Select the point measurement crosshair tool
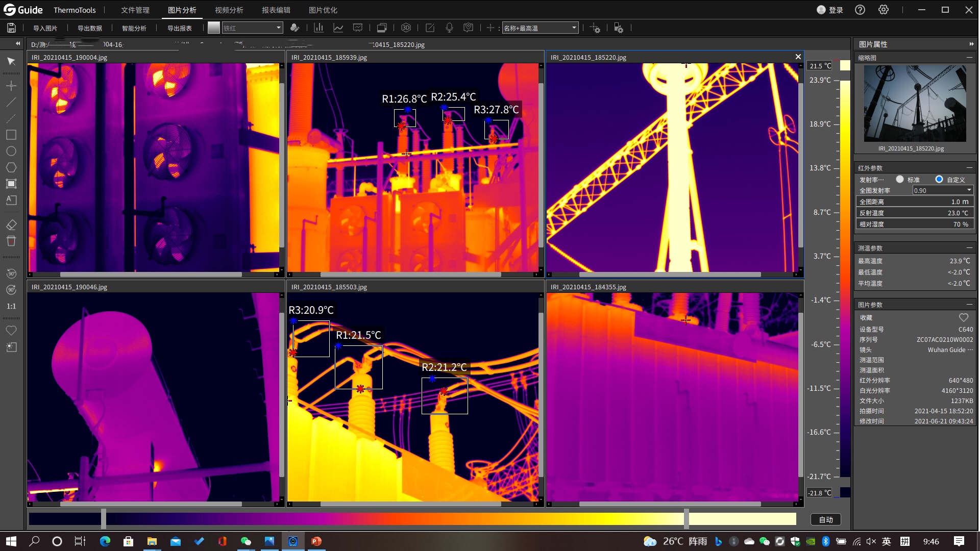The height and width of the screenshot is (551, 980). pyautogui.click(x=11, y=86)
